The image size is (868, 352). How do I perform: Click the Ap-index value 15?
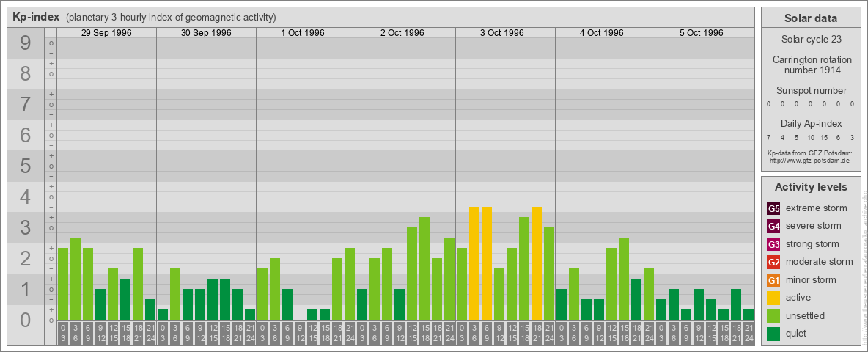[824, 137]
